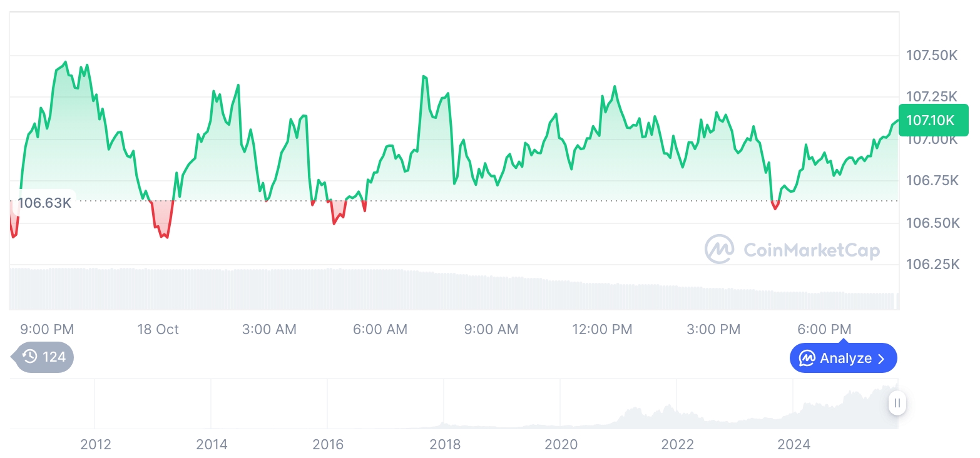Click the green 107.10K current price tag

tap(933, 120)
